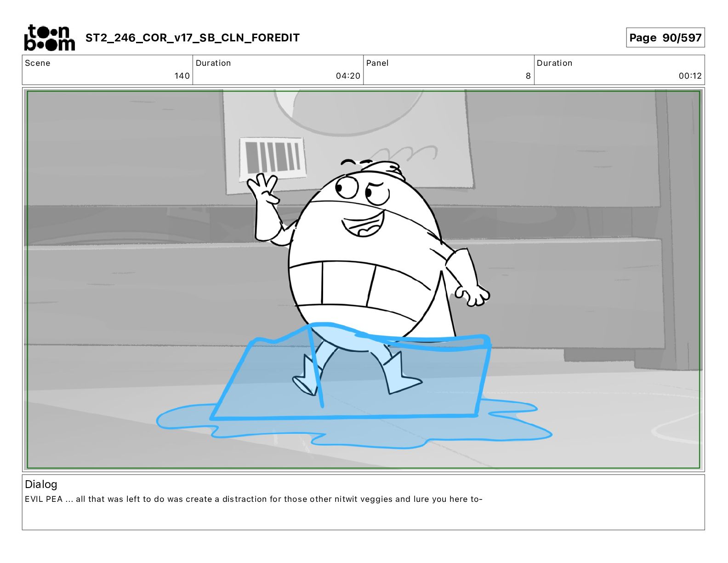This screenshot has width=728, height=563.
Task: Click the Panel label
Action: click(377, 63)
